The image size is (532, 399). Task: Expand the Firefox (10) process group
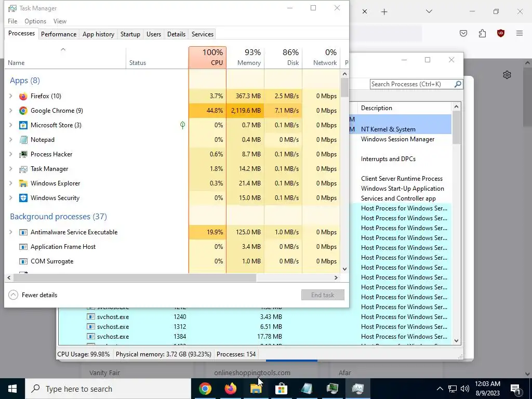click(x=11, y=96)
